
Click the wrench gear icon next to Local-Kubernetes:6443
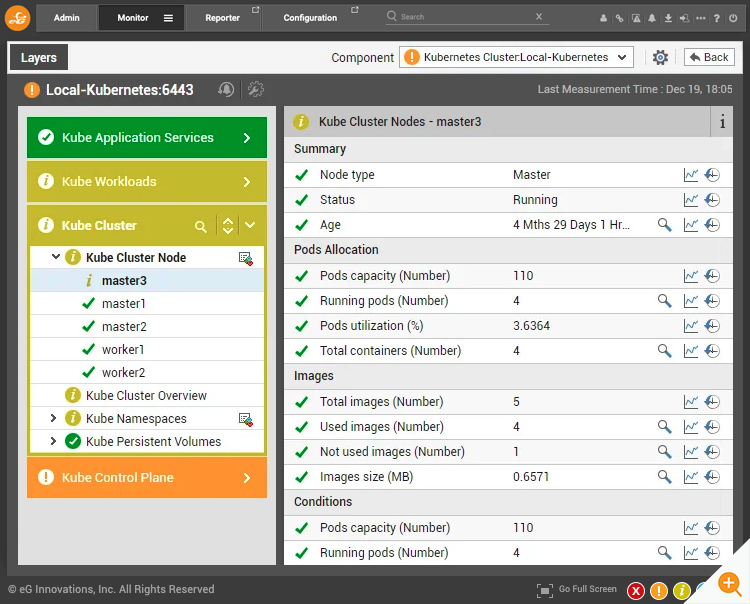click(x=255, y=89)
